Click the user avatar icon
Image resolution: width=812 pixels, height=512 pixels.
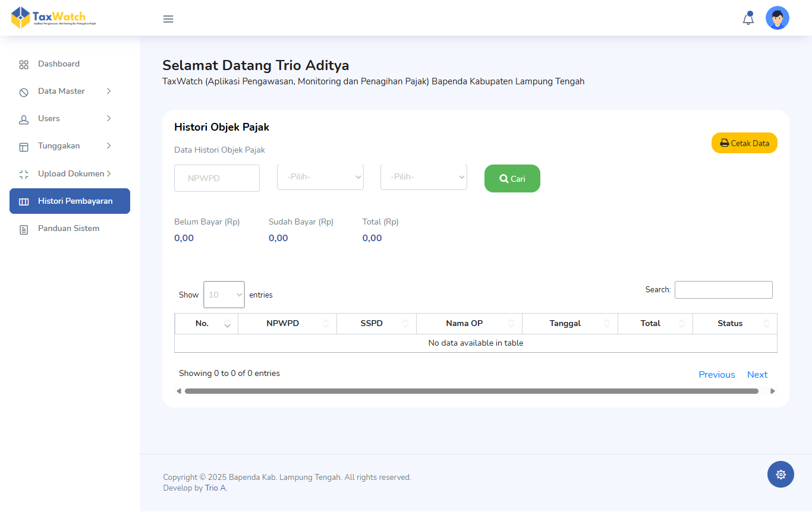(777, 18)
